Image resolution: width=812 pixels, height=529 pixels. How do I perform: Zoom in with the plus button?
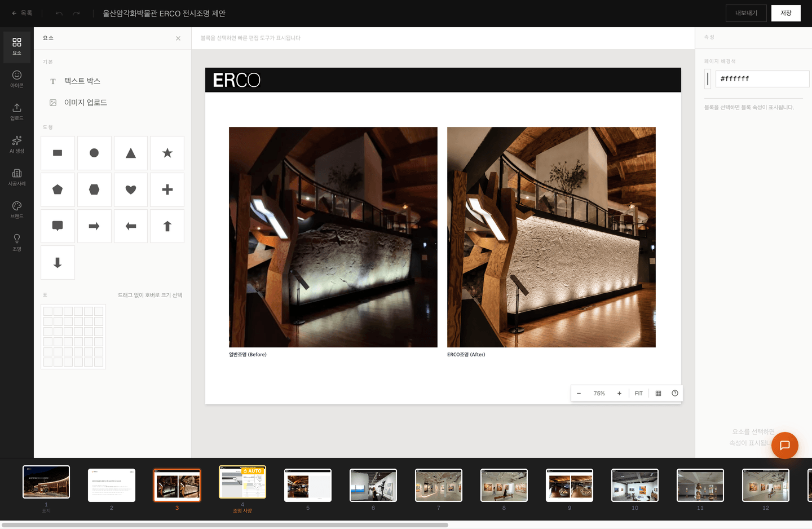(x=619, y=394)
